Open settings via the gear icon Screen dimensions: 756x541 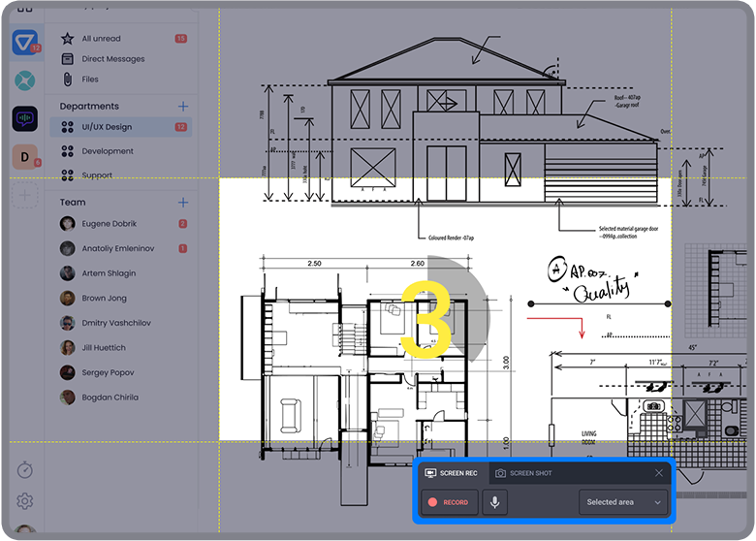(25, 501)
